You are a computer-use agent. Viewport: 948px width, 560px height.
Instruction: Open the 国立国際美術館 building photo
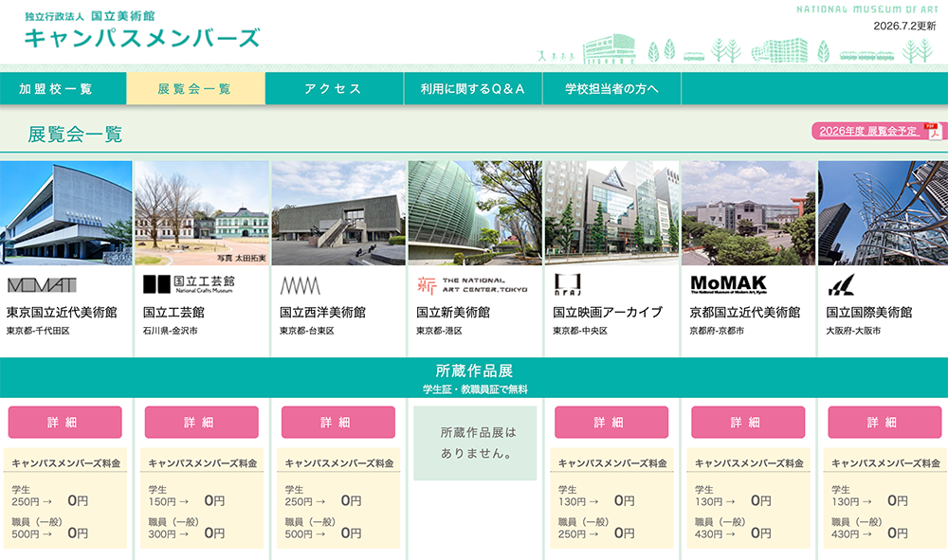[883, 212]
